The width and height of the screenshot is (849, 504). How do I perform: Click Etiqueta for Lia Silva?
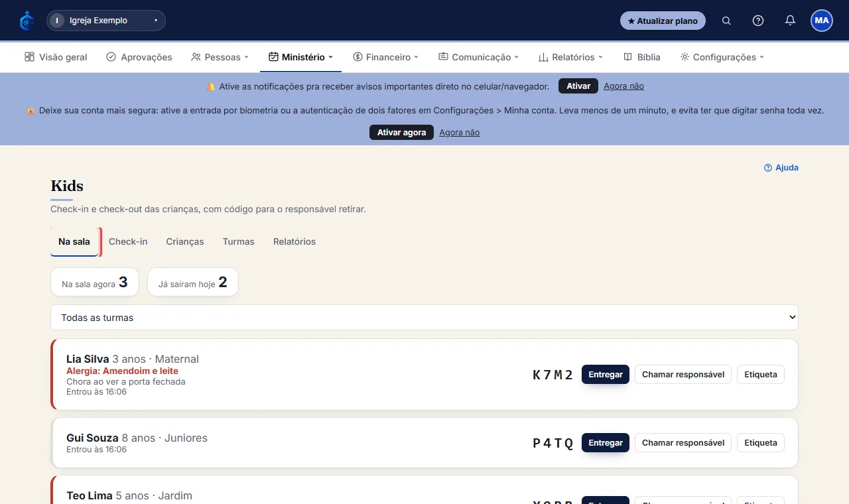761,375
